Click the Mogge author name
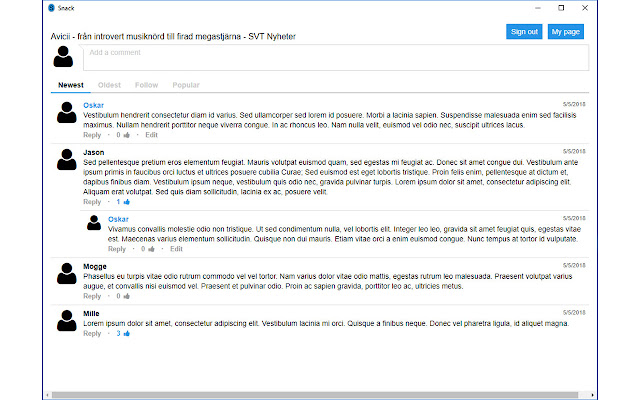The height and width of the screenshot is (400, 640). tap(95, 266)
